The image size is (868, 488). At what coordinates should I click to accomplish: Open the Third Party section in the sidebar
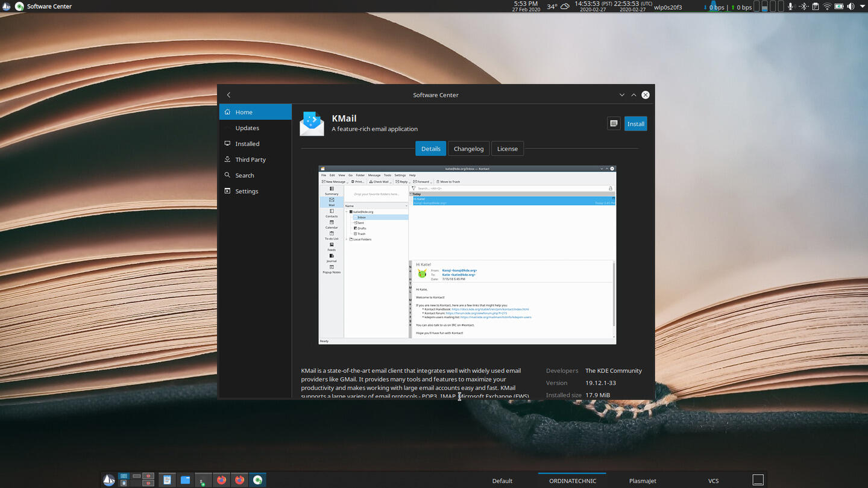(256, 160)
